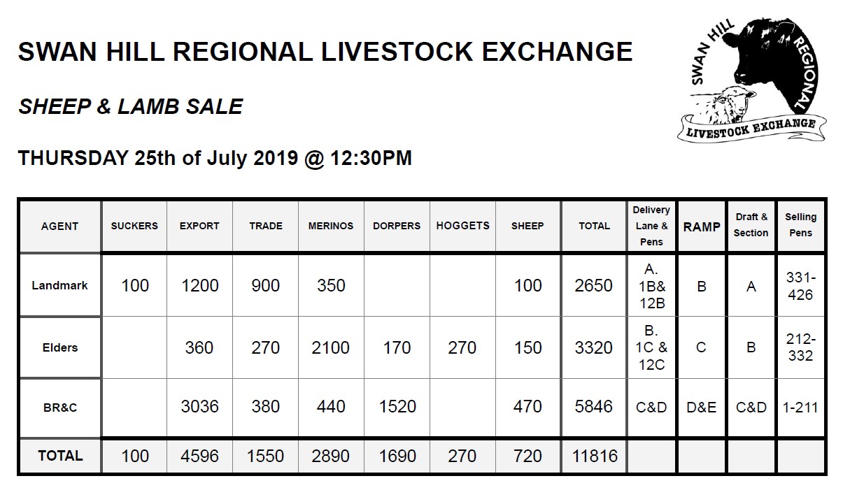This screenshot has width=843, height=504.
Task: Click the Elders agent row label
Action: 60,347
